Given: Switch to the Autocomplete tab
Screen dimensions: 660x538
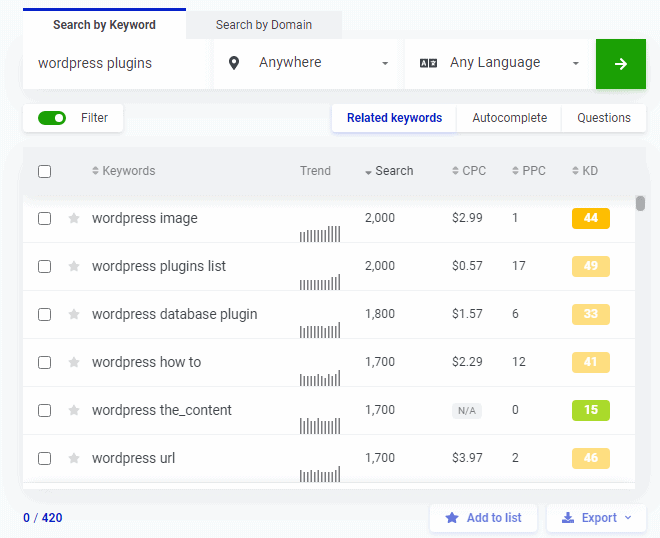Looking at the screenshot, I should pos(509,118).
